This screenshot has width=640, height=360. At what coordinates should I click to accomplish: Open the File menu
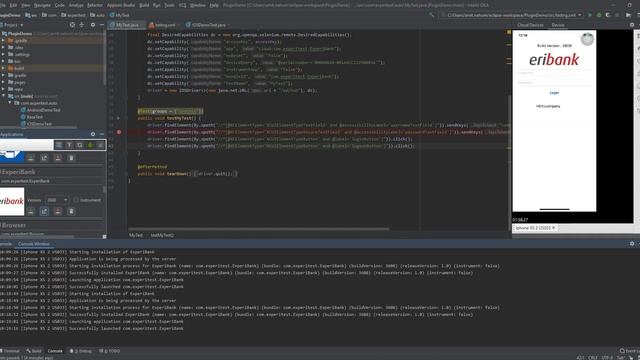[x=2, y=5]
